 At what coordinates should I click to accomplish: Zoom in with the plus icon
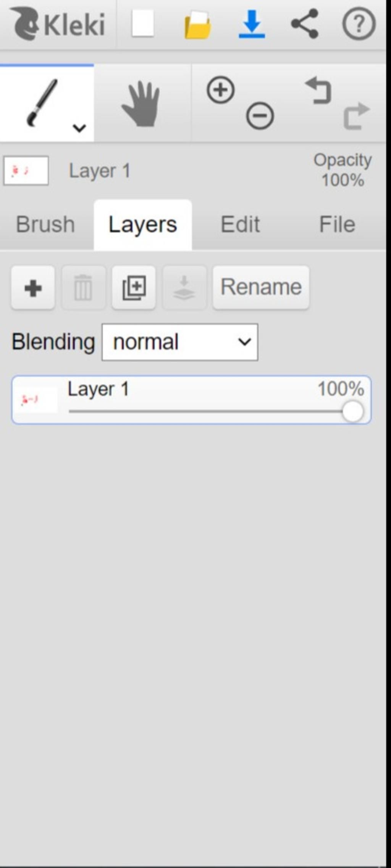[220, 90]
